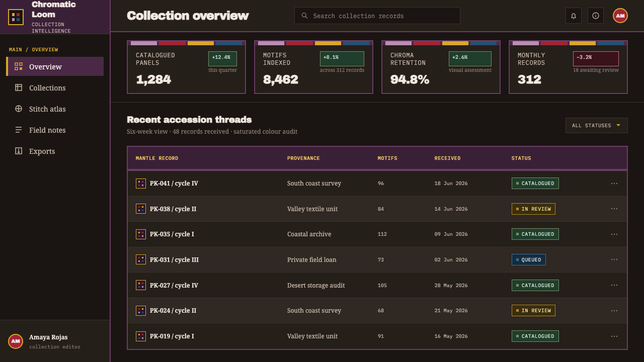
Task: Click the Overview grid icon in sidebar
Action: pyautogui.click(x=19, y=66)
